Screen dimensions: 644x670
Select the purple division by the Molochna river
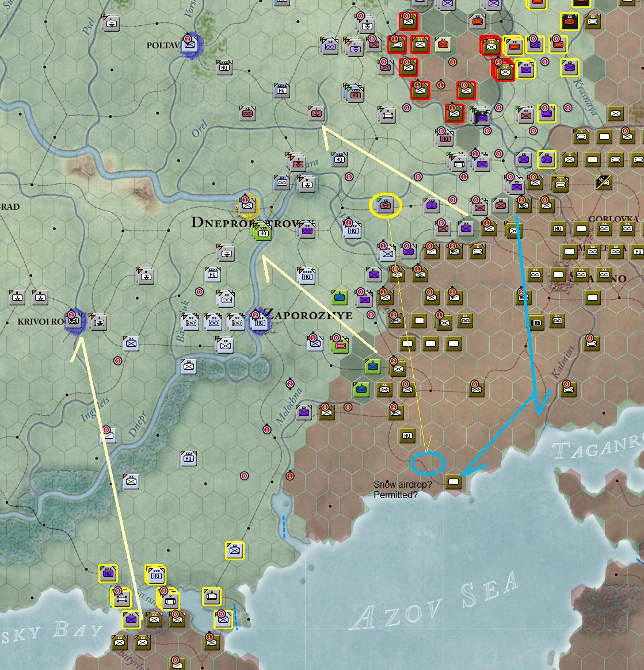304,412
